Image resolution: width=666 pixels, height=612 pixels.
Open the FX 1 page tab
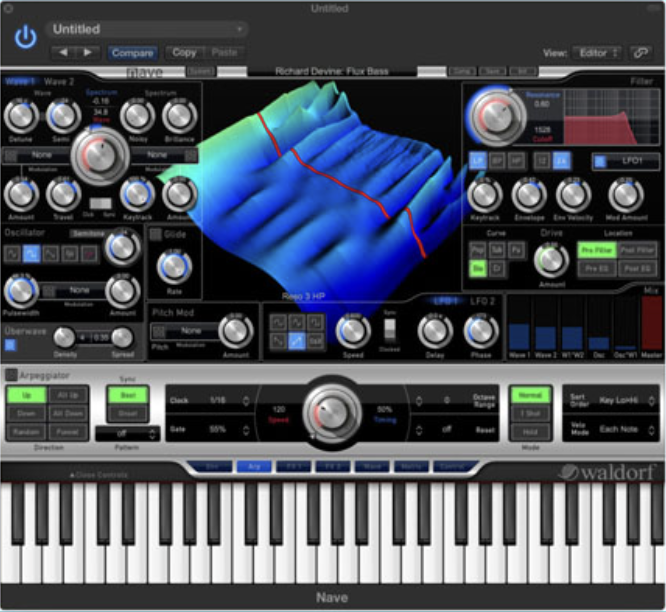pos(293,467)
